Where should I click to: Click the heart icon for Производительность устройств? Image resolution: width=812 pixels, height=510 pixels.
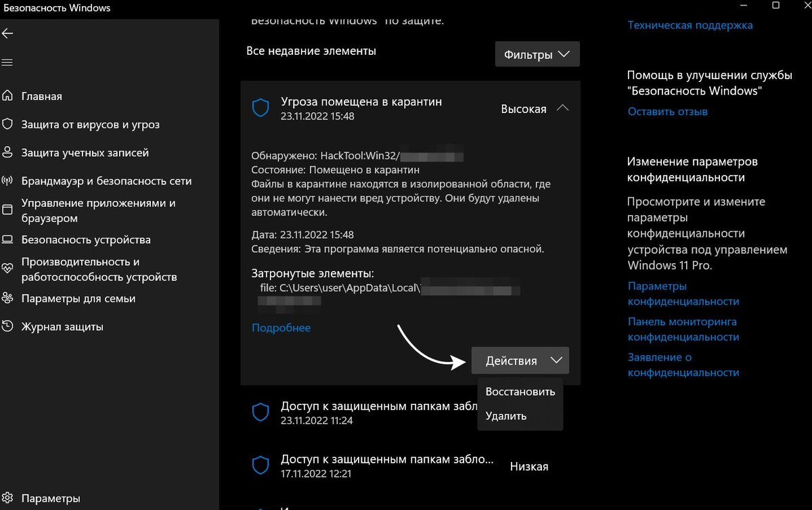click(x=7, y=269)
